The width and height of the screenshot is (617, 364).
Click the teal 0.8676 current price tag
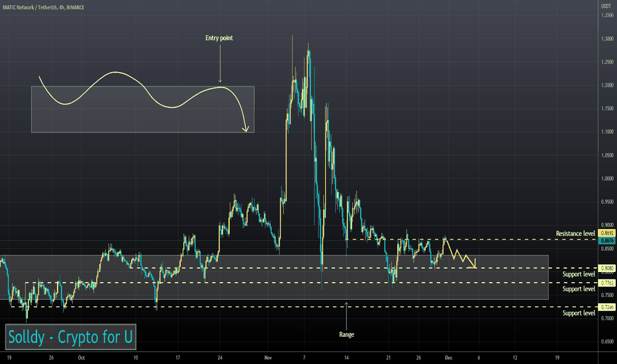pyautogui.click(x=606, y=240)
